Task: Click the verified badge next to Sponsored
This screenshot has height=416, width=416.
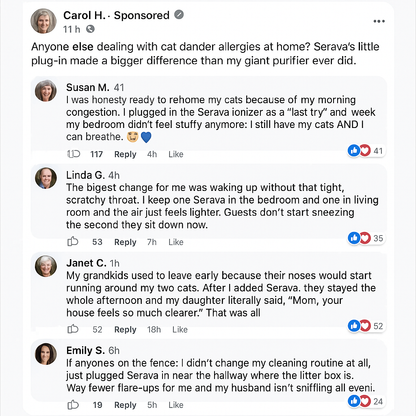Action: [x=179, y=15]
